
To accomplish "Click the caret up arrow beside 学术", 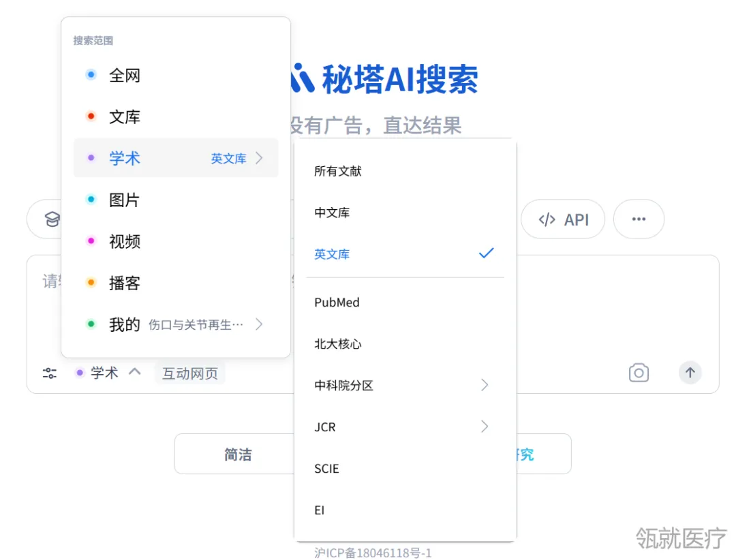I will [x=135, y=372].
